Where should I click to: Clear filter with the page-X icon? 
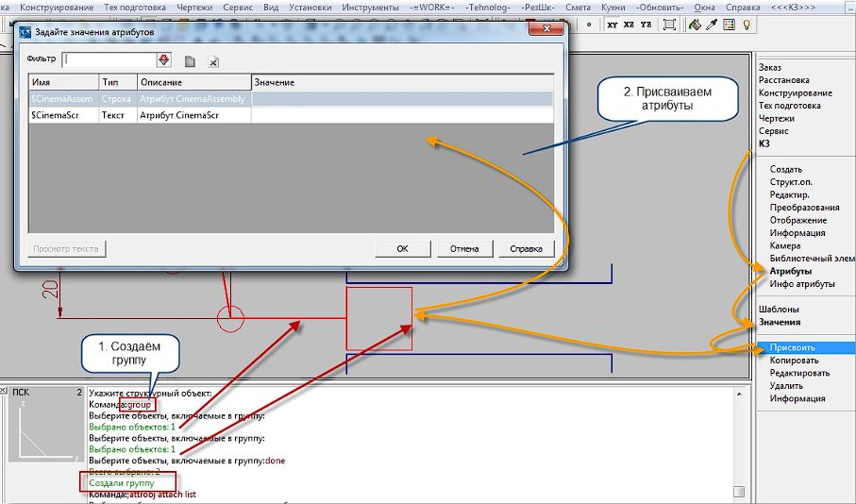tap(213, 61)
